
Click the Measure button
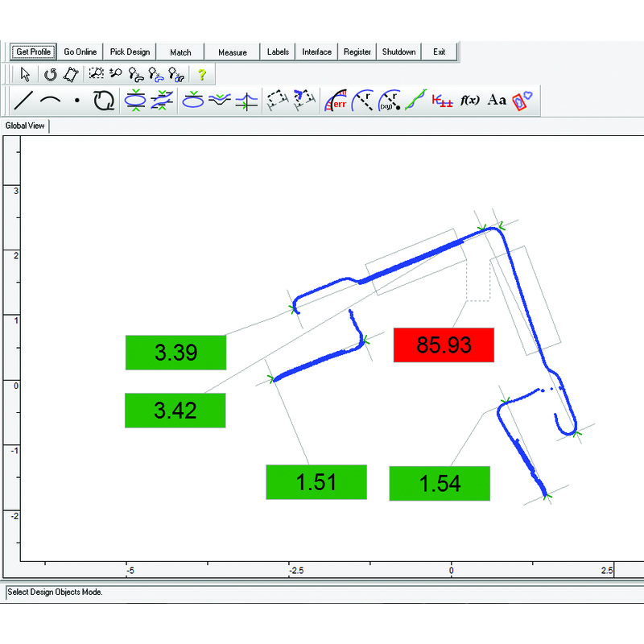click(233, 52)
